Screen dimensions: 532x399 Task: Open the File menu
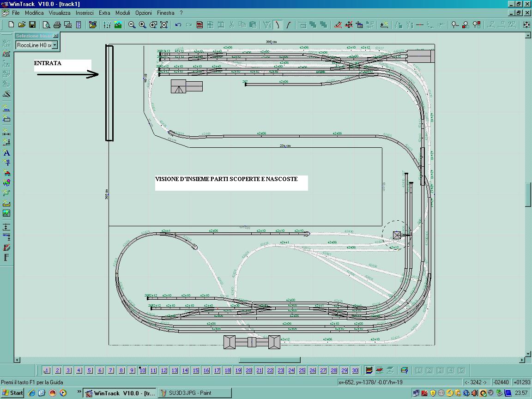pyautogui.click(x=16, y=13)
